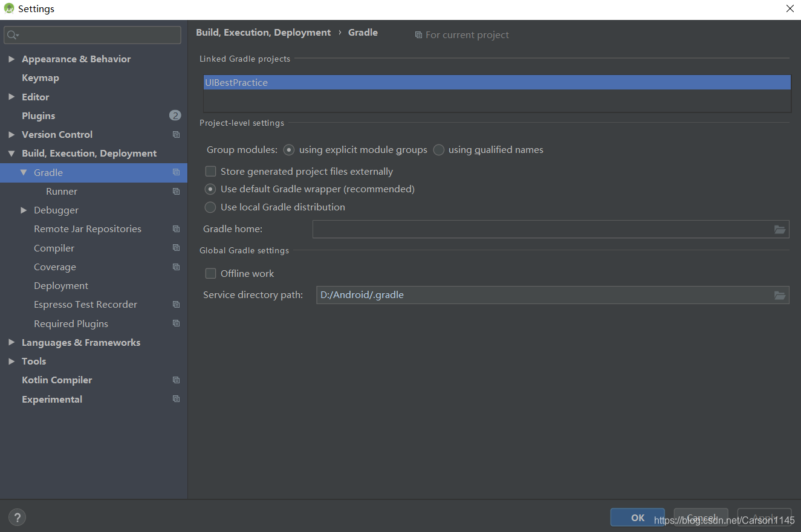Collapse Build, Execution, Deployment arrow
Image resolution: width=801 pixels, height=532 pixels.
[x=11, y=154]
